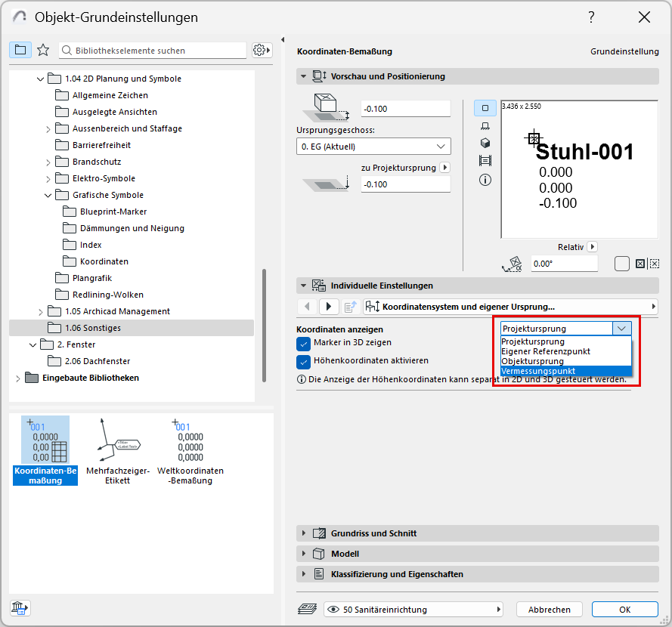Expand the Aussenbereich und Staffage folder

tap(48, 129)
